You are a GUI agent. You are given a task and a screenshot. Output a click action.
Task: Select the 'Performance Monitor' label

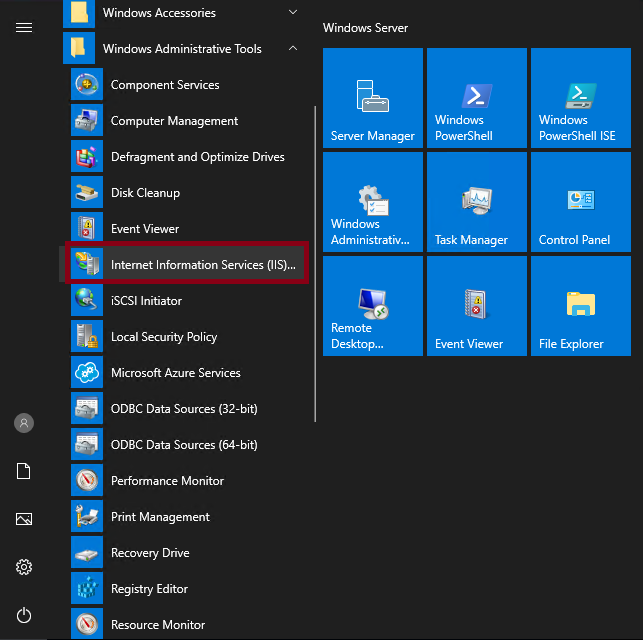tap(167, 481)
